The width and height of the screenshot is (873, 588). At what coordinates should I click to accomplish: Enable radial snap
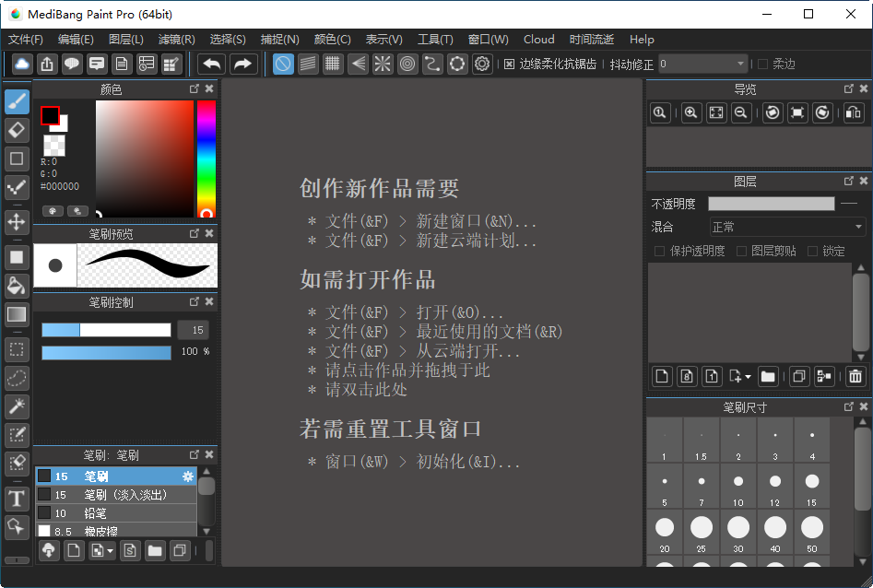pyautogui.click(x=383, y=64)
